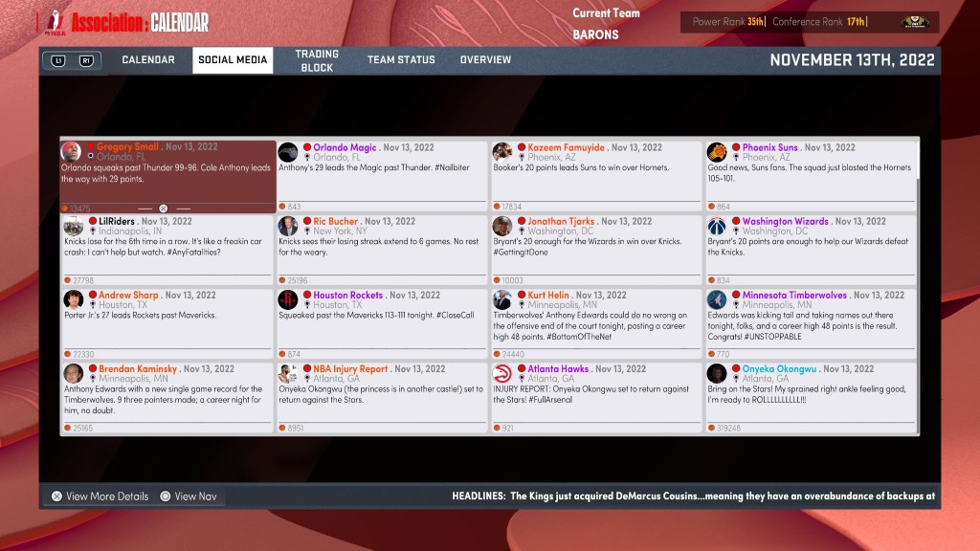
Task: Open the Trading Block tab
Action: (317, 61)
